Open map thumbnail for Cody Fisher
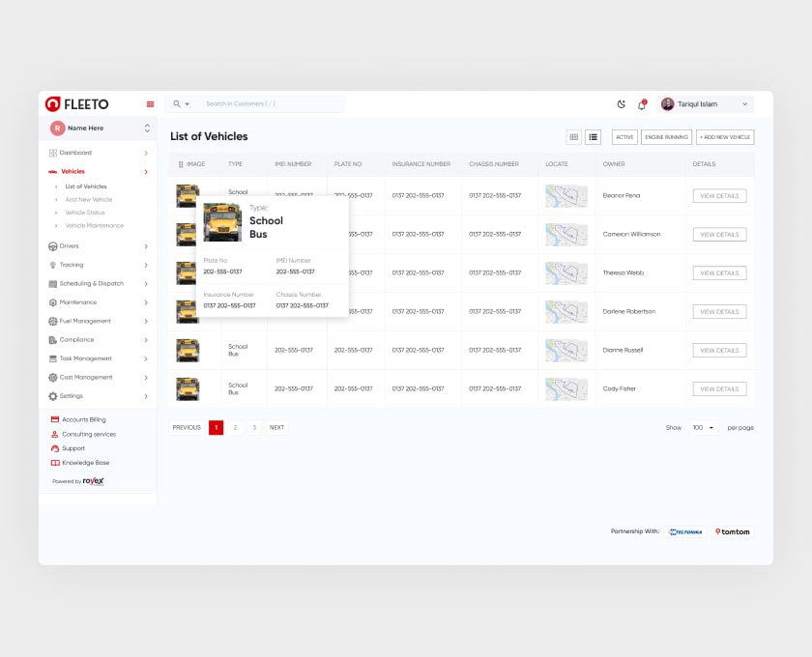The height and width of the screenshot is (657, 812). [x=565, y=388]
